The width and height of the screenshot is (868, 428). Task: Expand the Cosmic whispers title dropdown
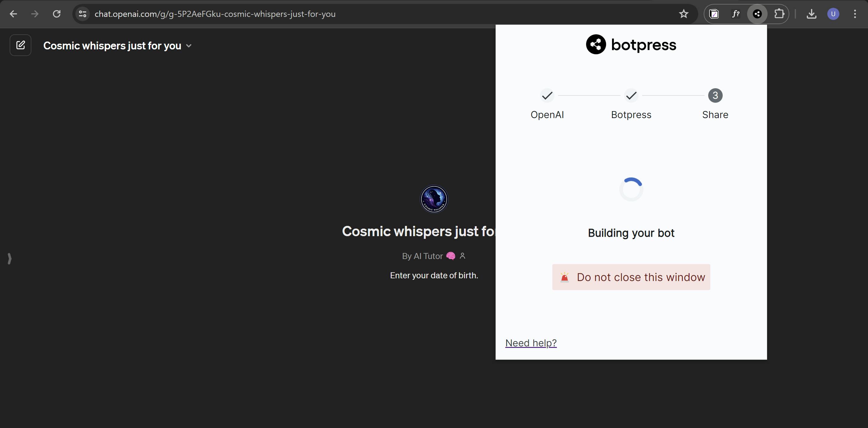coord(189,46)
